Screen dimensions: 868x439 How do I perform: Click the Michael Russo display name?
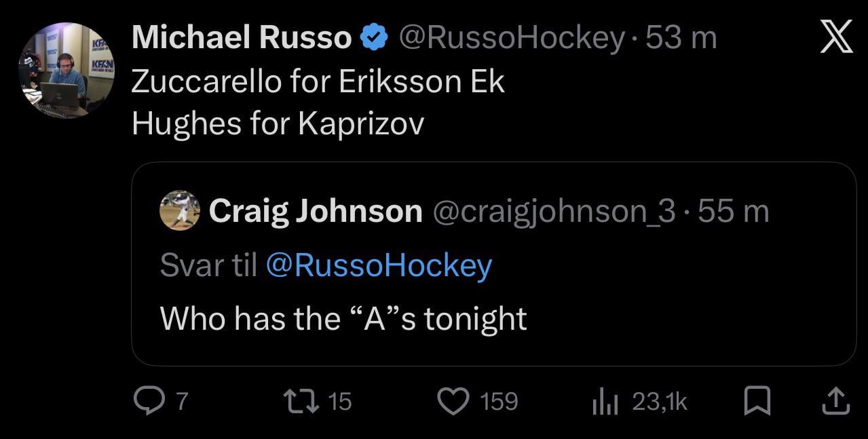[x=242, y=38]
